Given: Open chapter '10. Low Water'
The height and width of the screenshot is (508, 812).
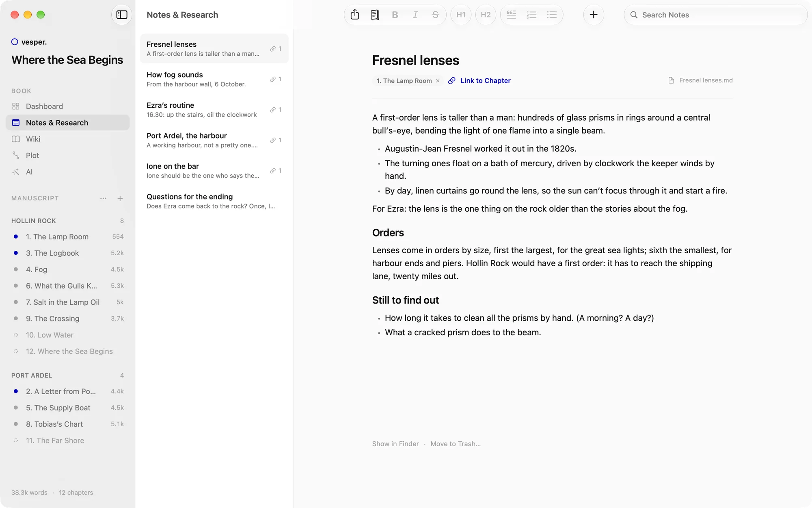Looking at the screenshot, I should 67,335.
